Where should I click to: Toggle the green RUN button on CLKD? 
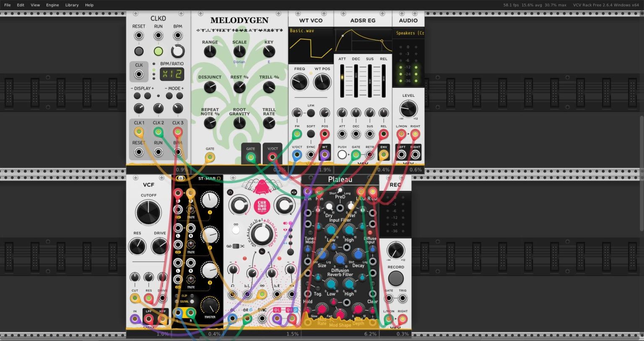click(x=158, y=52)
